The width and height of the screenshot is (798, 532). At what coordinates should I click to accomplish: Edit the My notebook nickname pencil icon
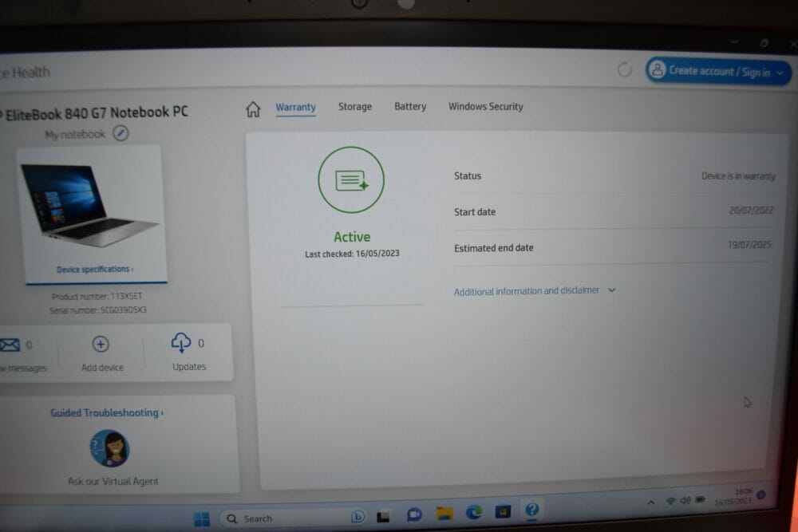click(x=120, y=133)
